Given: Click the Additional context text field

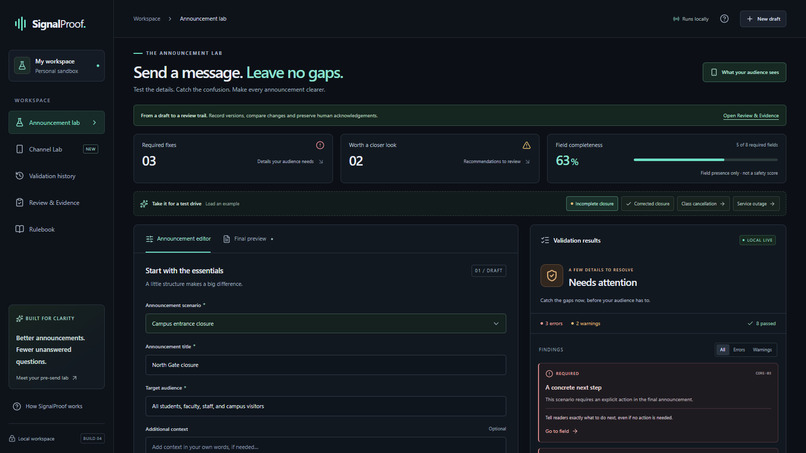Looking at the screenshot, I should click(325, 445).
